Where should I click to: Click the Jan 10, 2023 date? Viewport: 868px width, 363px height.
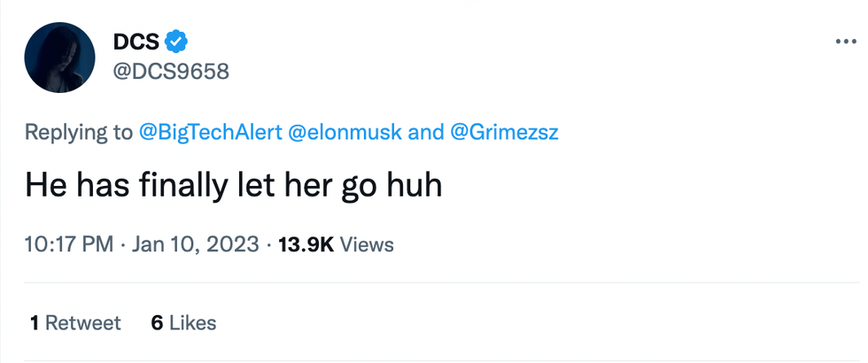click(196, 243)
